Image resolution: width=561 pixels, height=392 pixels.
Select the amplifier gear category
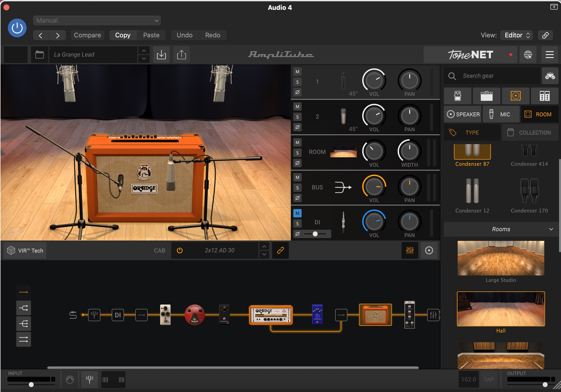[x=486, y=96]
